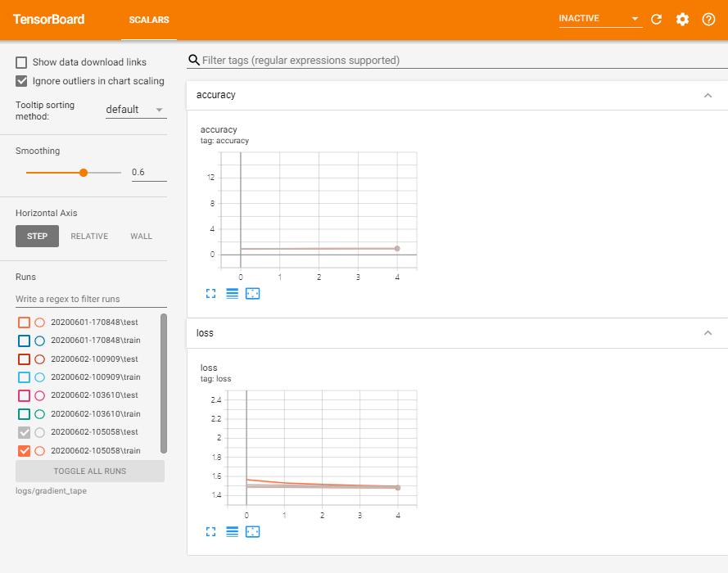
Task: Enable run 20200602-103610\train checkbox
Action: click(x=24, y=414)
